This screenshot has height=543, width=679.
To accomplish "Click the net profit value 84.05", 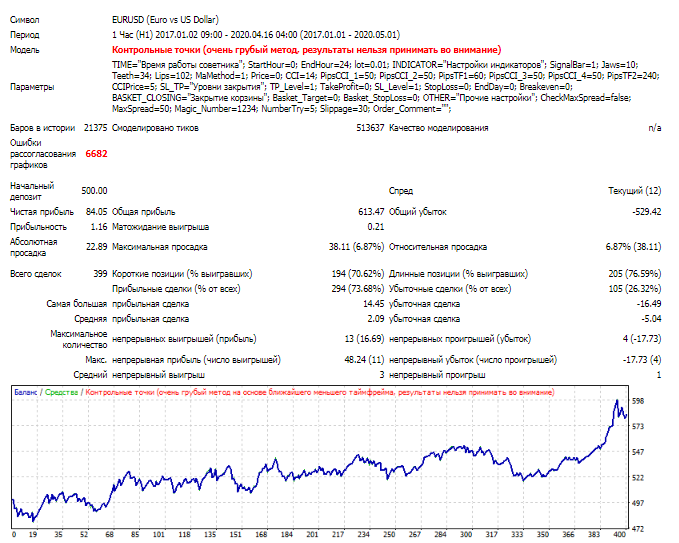I will tap(96, 212).
